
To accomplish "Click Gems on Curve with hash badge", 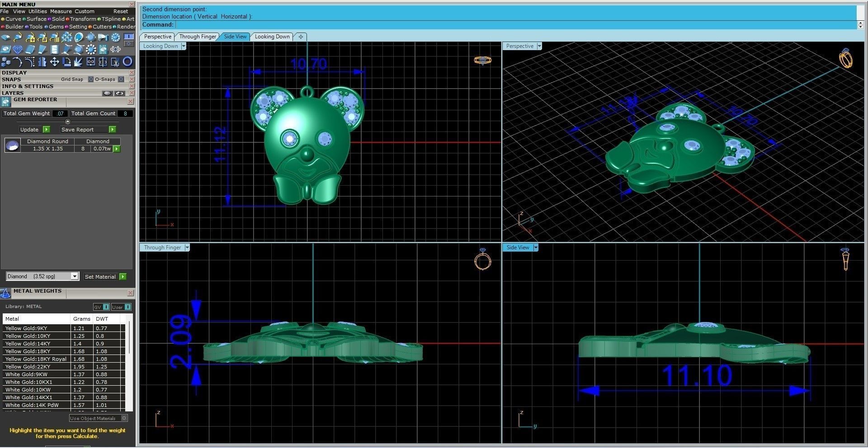I will [42, 37].
